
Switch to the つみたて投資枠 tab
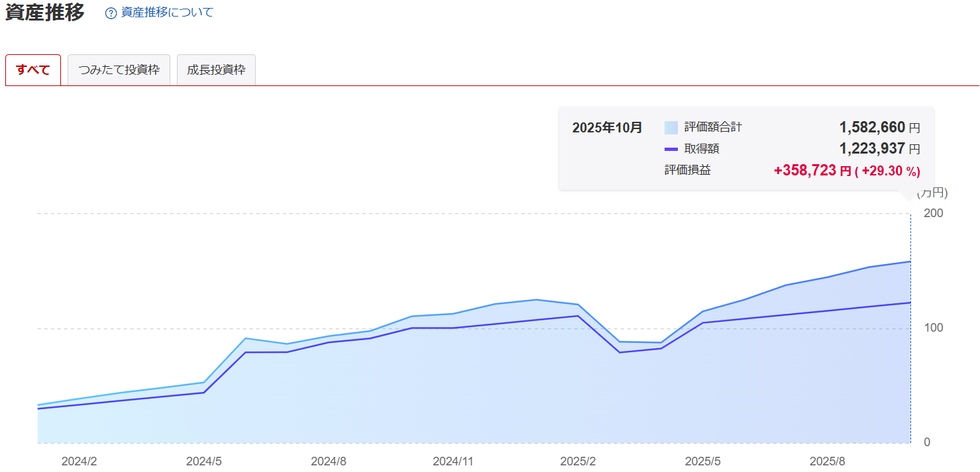(119, 70)
